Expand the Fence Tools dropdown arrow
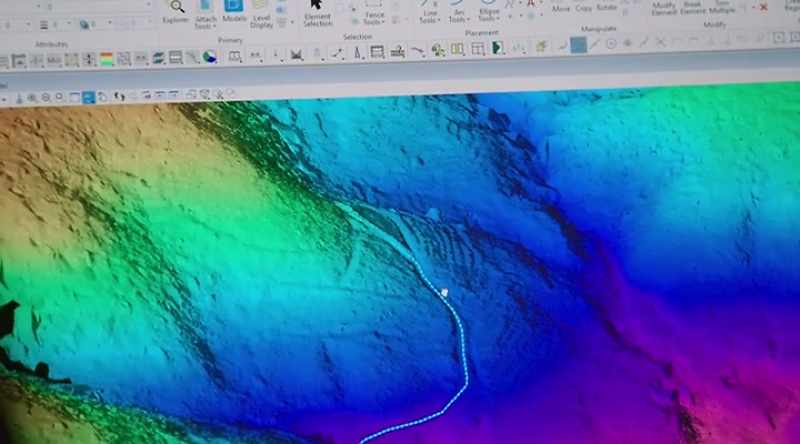Screen dimensions: 800x444 [x=383, y=22]
